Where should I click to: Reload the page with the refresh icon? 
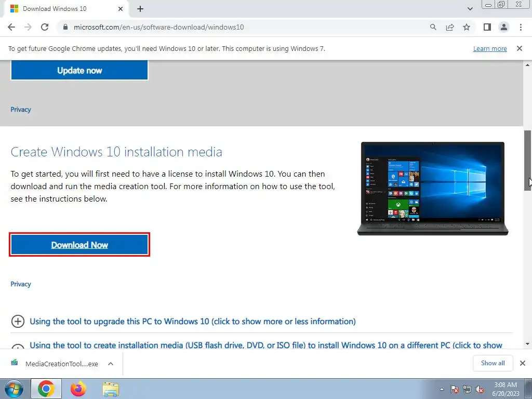(x=45, y=27)
